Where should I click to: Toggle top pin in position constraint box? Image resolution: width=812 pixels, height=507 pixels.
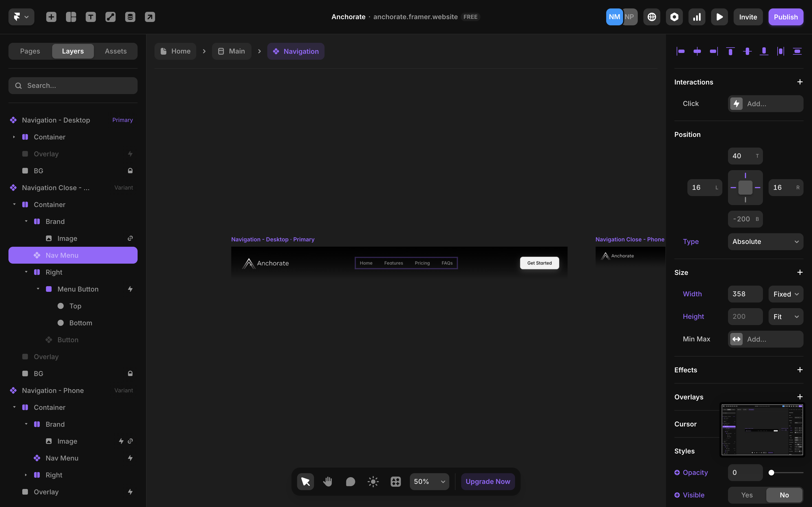click(x=745, y=176)
